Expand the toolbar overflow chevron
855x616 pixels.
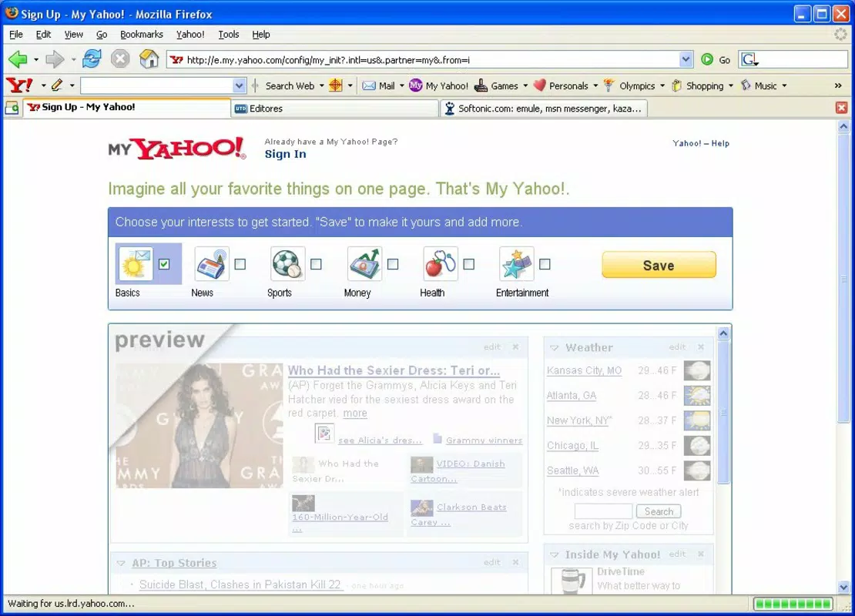coord(838,85)
